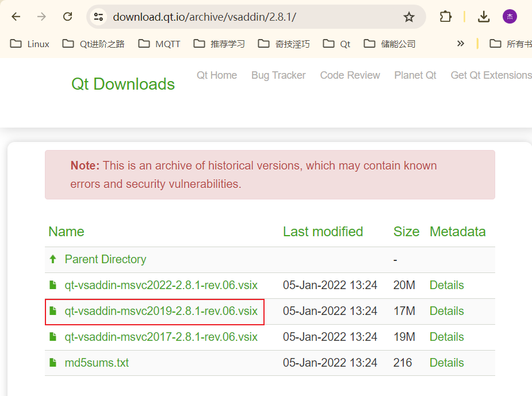
Task: Click the Qt Downloads heading link
Action: (x=123, y=84)
